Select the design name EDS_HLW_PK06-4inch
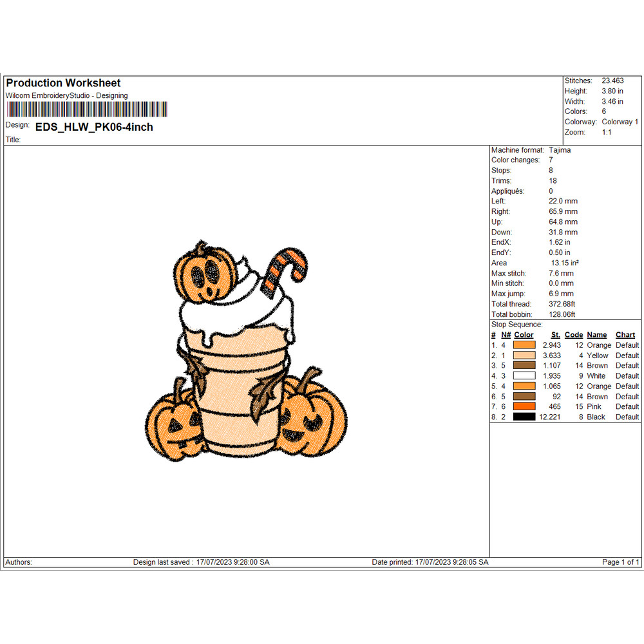Viewport: 644px width, 644px height. coord(94,127)
